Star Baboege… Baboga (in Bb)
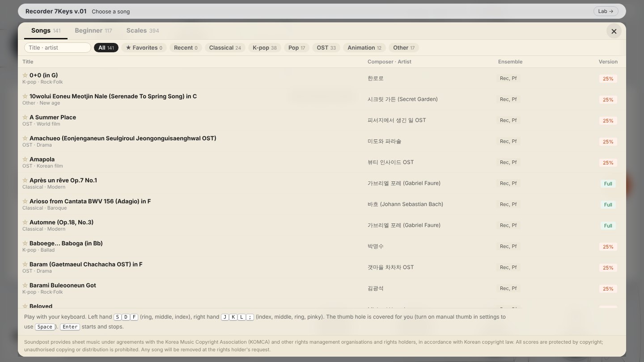This screenshot has height=362, width=644. (25, 243)
